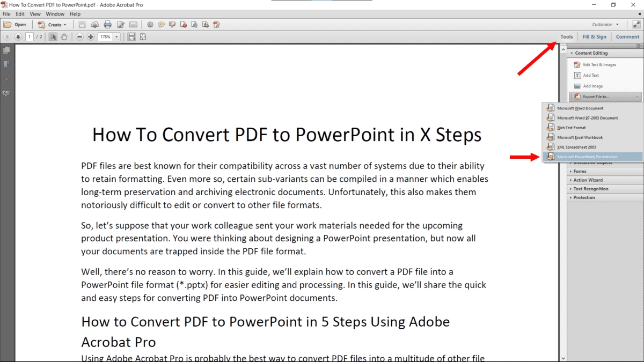Open the Create dropdown
Image resolution: width=644 pixels, height=362 pixels.
point(53,25)
